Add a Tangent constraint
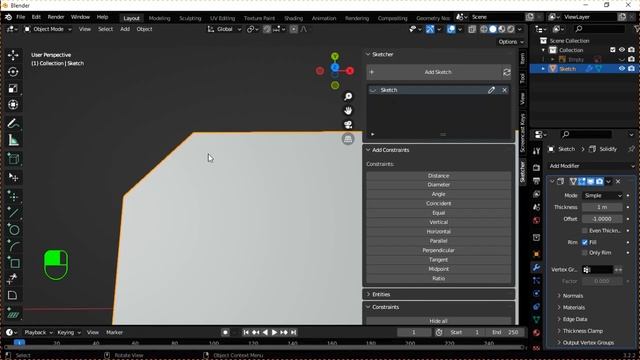This screenshot has width=640, height=360. [x=439, y=260]
